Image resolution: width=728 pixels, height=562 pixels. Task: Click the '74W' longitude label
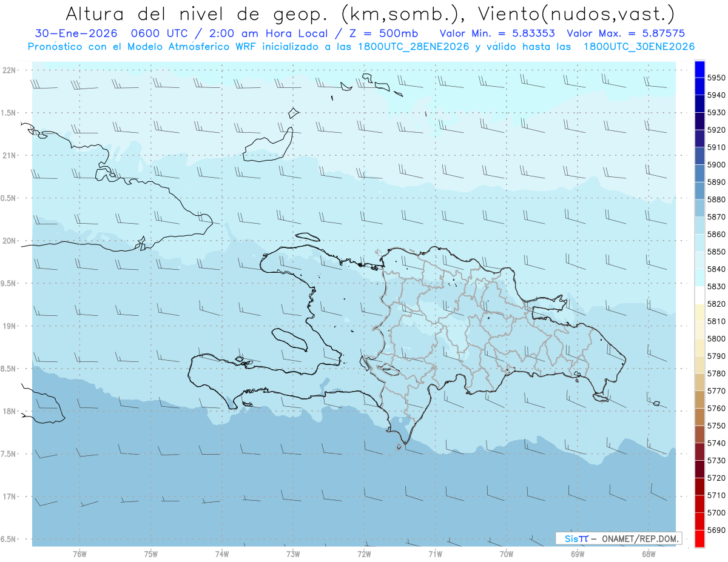coord(222,554)
